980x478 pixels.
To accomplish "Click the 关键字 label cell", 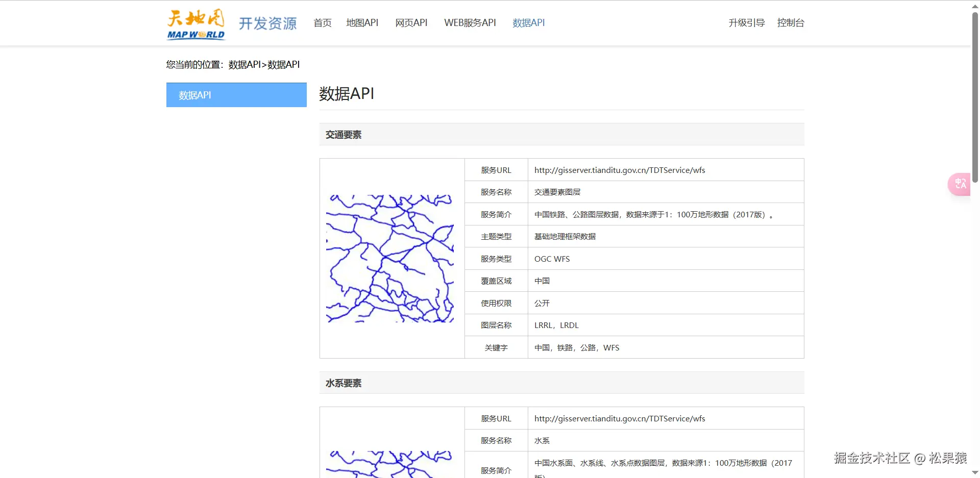I will coord(496,348).
